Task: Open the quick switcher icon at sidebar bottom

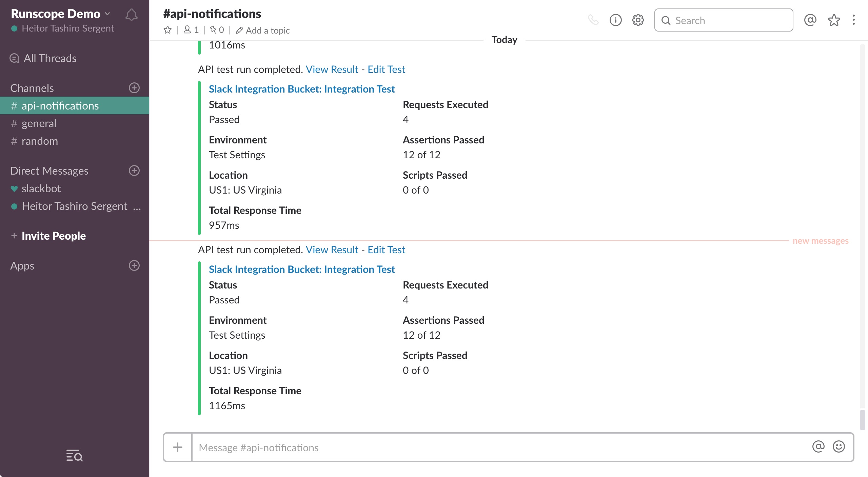Action: [74, 455]
